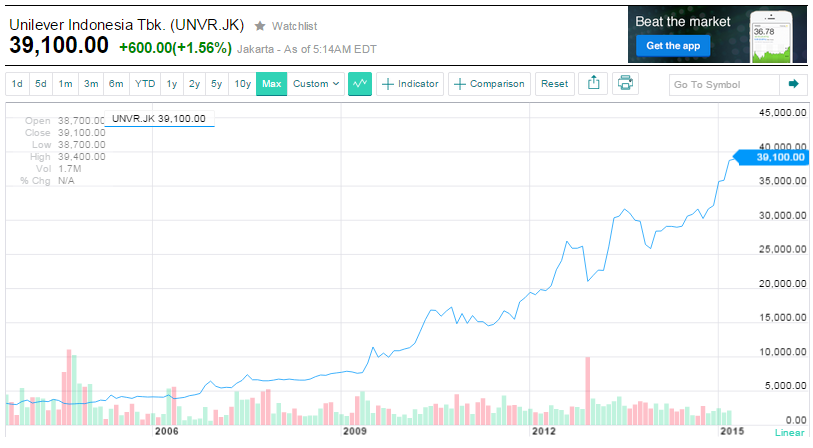Image resolution: width=813 pixels, height=448 pixels.
Task: Click the Watchlist label
Action: pos(295,26)
